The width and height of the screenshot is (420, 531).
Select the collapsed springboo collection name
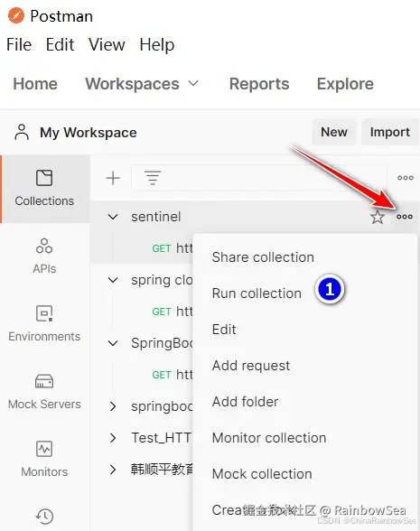coord(162,406)
